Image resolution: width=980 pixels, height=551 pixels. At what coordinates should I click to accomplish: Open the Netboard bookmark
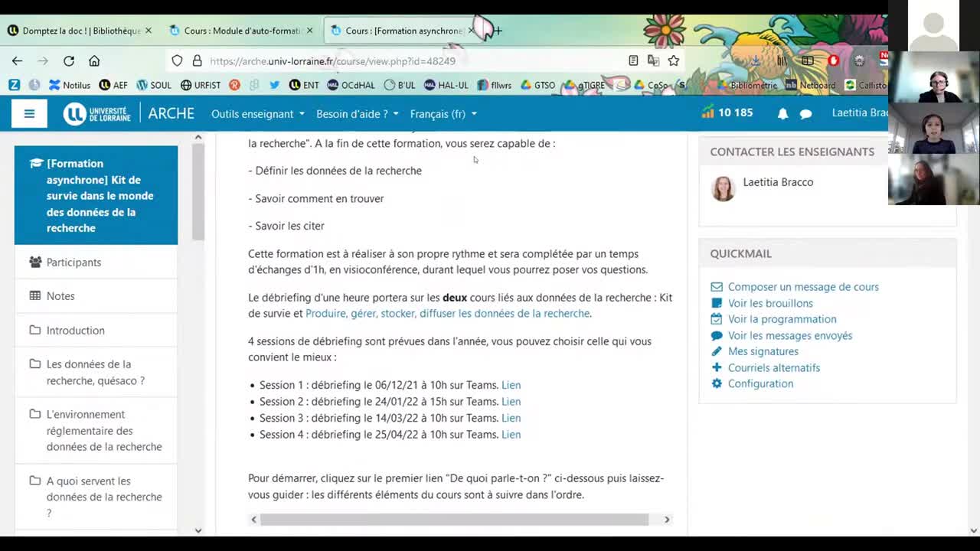pyautogui.click(x=811, y=85)
